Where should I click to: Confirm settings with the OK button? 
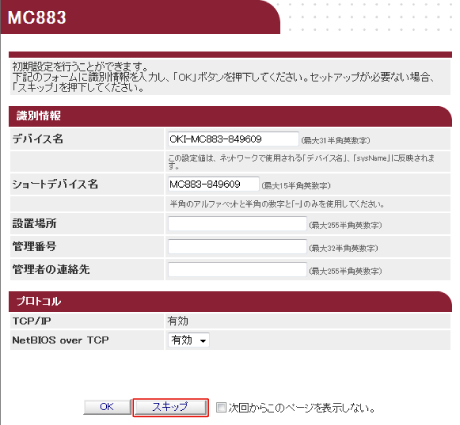point(107,407)
